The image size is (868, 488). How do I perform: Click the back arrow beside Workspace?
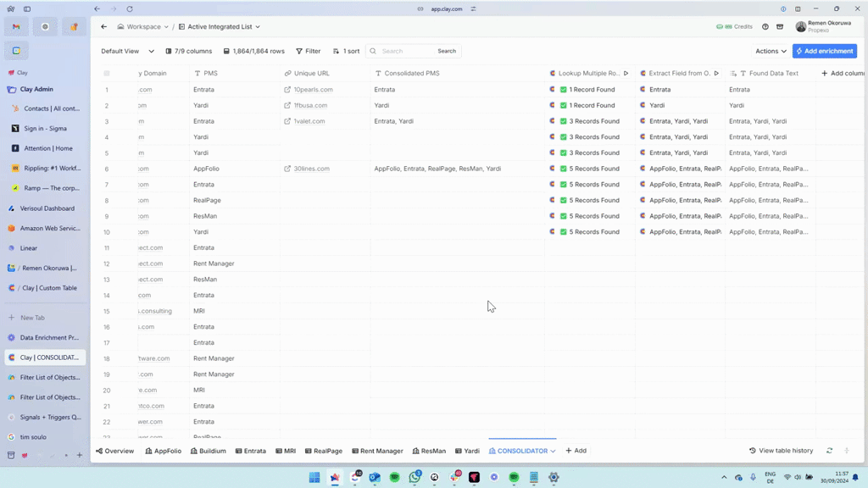[104, 27]
